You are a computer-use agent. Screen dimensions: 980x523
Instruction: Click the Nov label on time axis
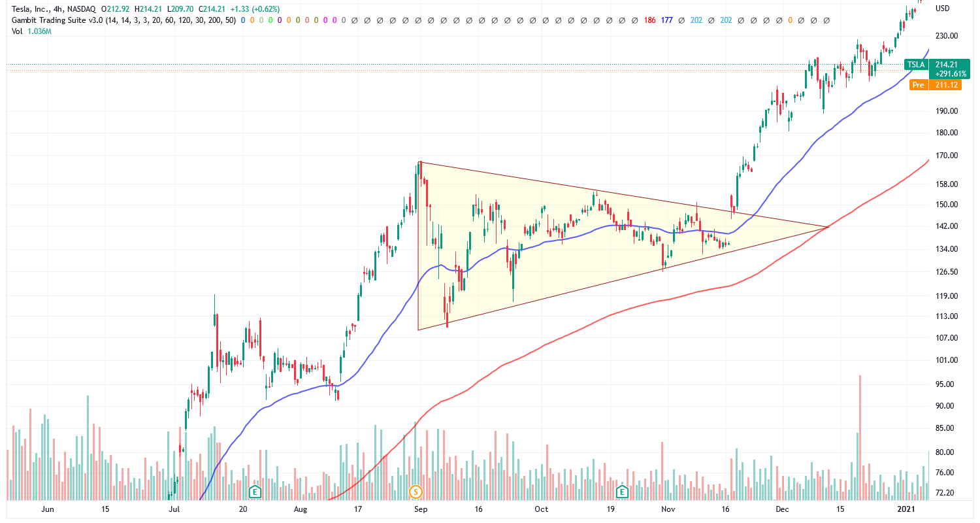668,509
